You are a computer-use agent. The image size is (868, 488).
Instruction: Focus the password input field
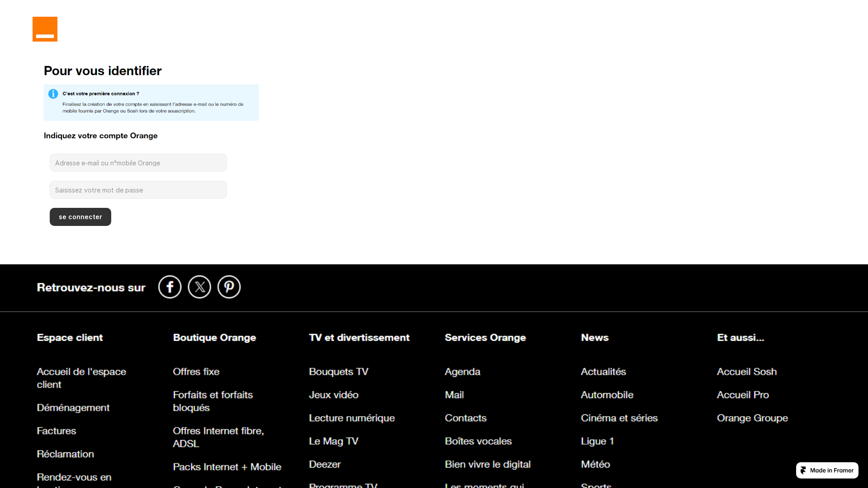[x=138, y=190]
